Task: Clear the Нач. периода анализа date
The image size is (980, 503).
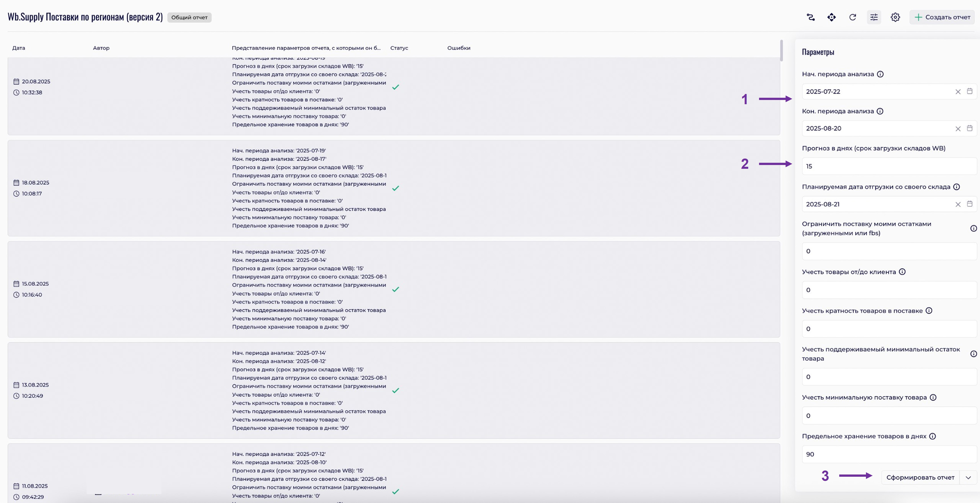Action: tap(958, 92)
